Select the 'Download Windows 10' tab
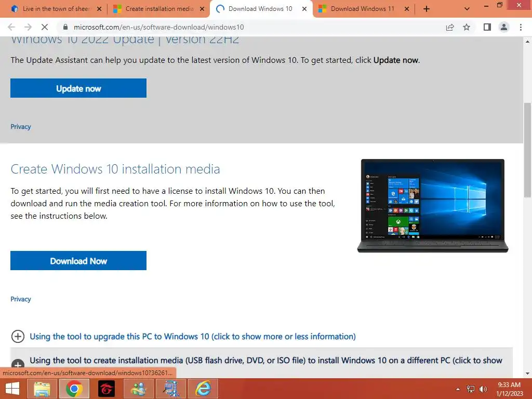The height and width of the screenshot is (399, 532). click(x=261, y=9)
